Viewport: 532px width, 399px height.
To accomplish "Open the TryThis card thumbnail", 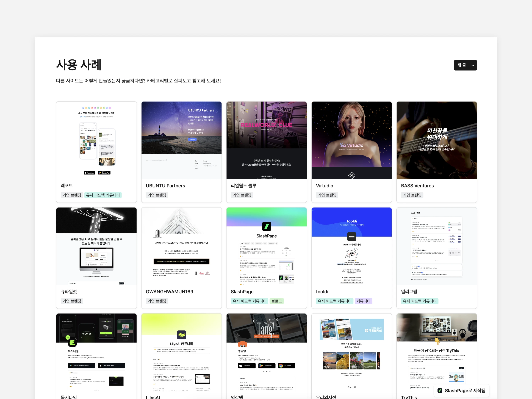I will [437, 352].
